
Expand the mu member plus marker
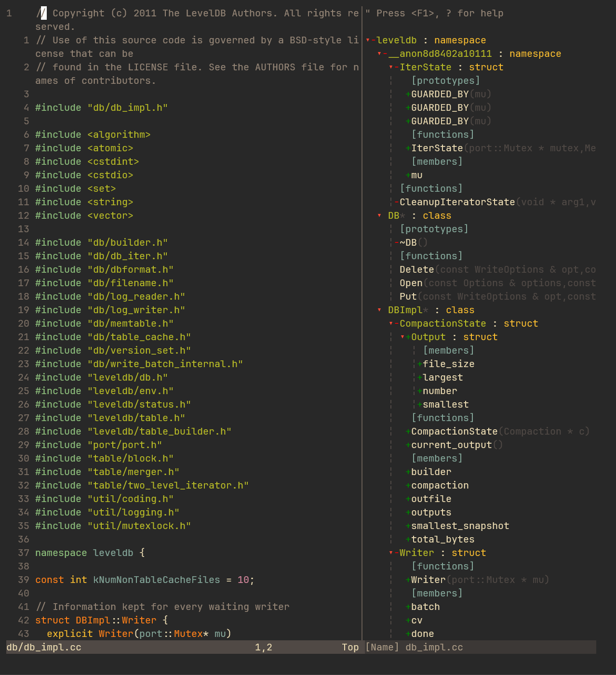[x=408, y=175]
